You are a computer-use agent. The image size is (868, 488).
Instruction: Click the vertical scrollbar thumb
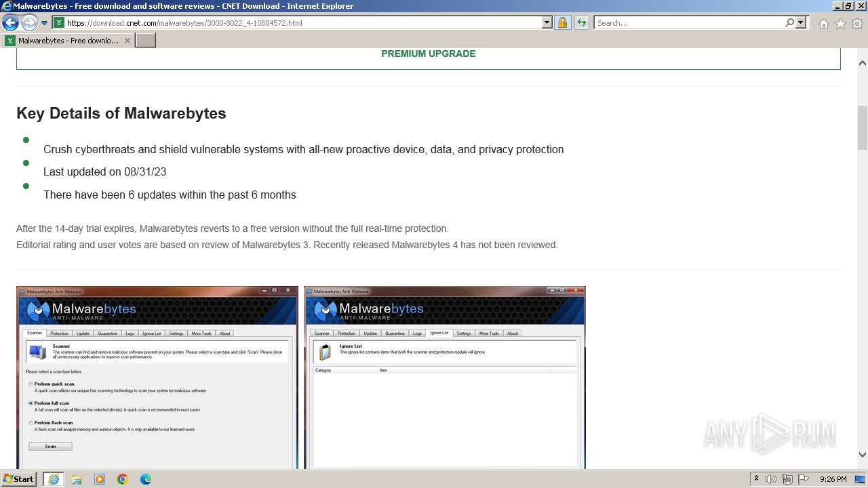click(863, 127)
